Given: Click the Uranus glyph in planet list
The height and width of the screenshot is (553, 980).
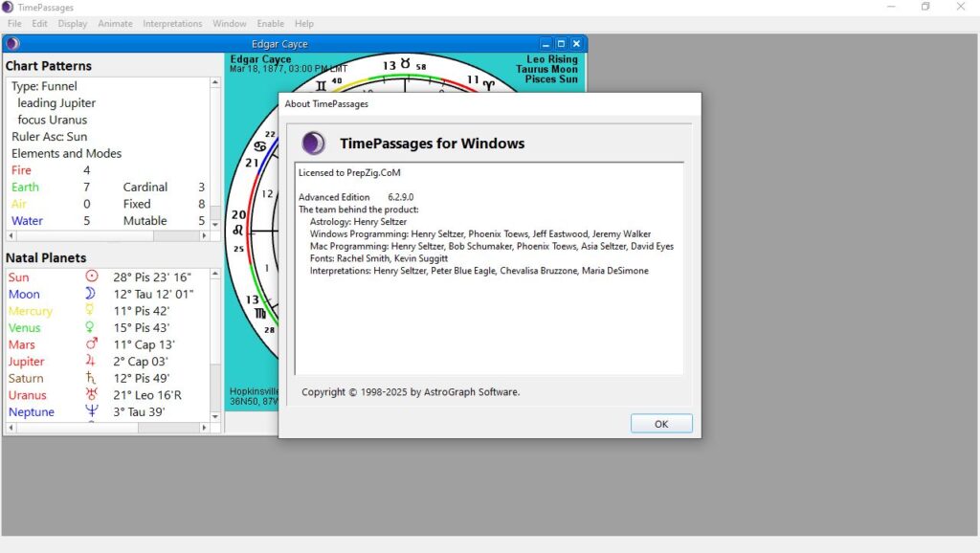Looking at the screenshot, I should tap(92, 394).
